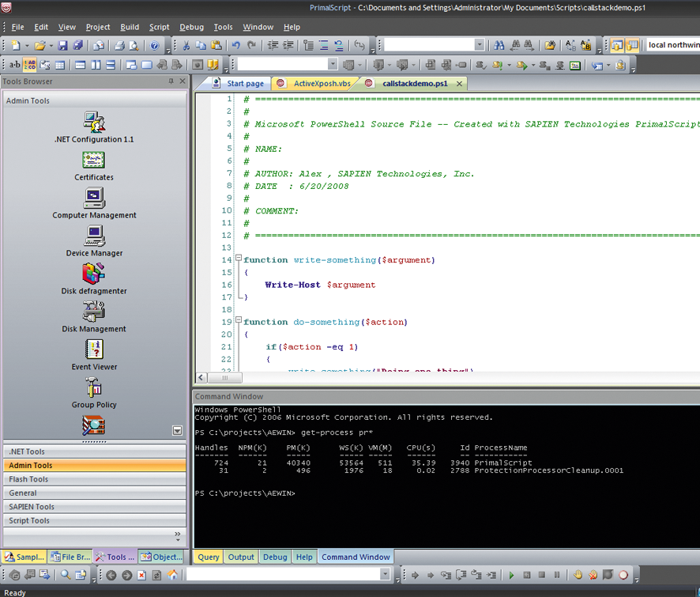Open .NET Configuration 1.1 tool
This screenshot has width=700, height=597.
tap(94, 127)
